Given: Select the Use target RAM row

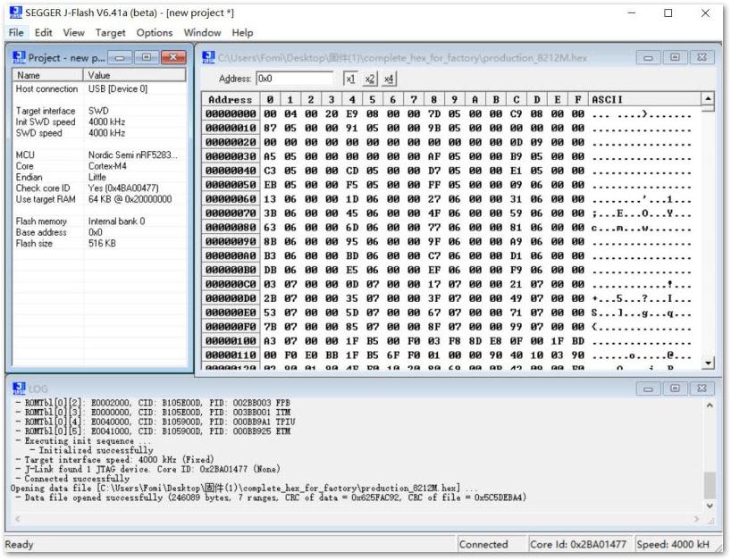Looking at the screenshot, I should (99, 199).
